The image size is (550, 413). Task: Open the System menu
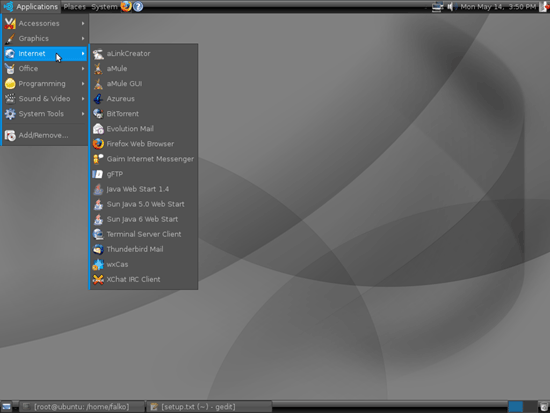(104, 7)
